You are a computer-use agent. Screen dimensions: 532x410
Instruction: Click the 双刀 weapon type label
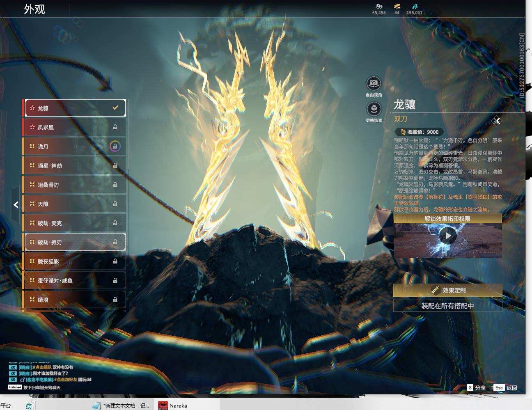pos(401,119)
